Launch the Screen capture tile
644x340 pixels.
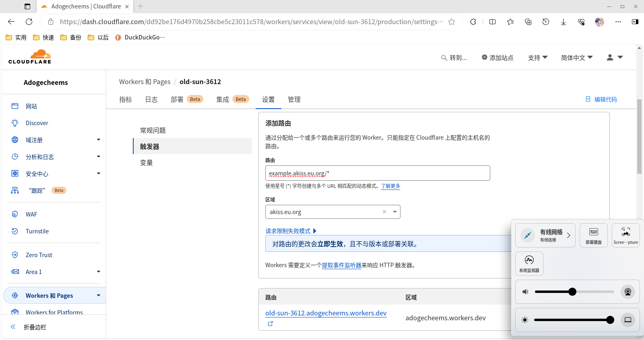626,235
